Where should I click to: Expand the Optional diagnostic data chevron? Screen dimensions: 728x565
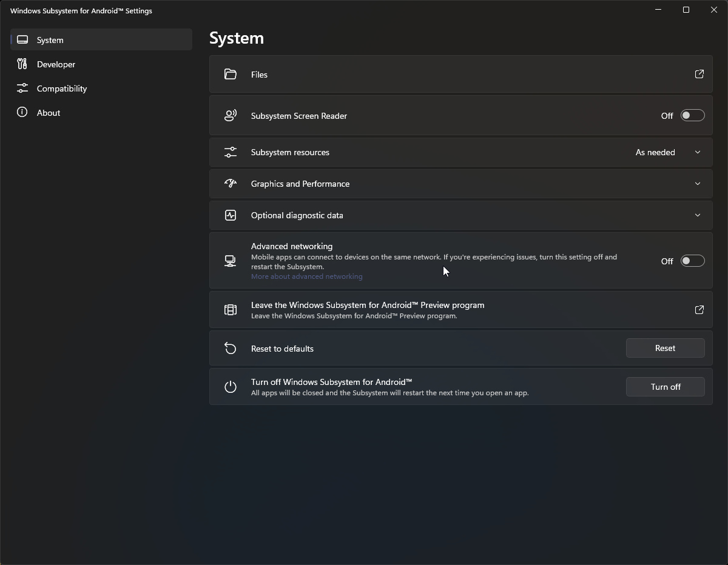point(698,215)
